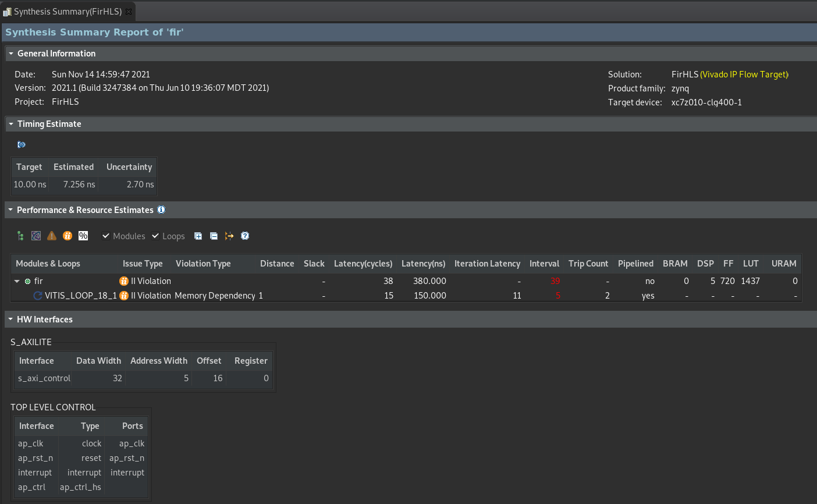This screenshot has height=504, width=817.
Task: Click the Slack column header
Action: click(314, 264)
